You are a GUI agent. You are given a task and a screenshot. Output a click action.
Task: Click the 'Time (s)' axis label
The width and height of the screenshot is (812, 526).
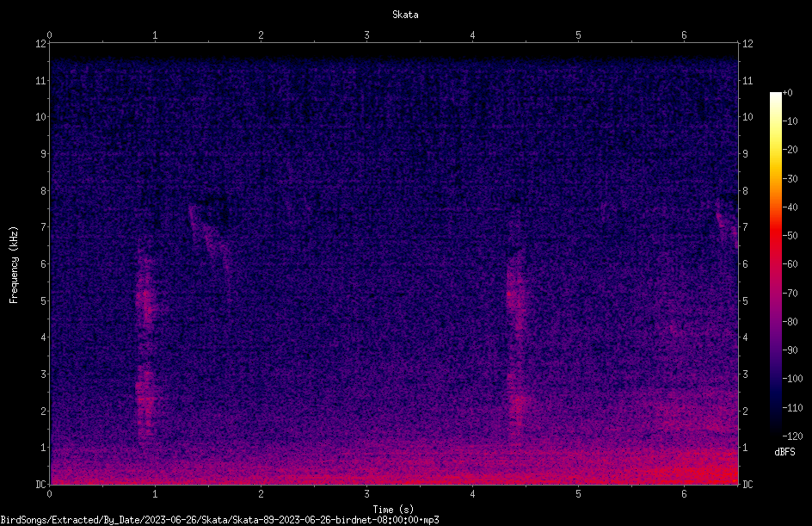(x=393, y=510)
